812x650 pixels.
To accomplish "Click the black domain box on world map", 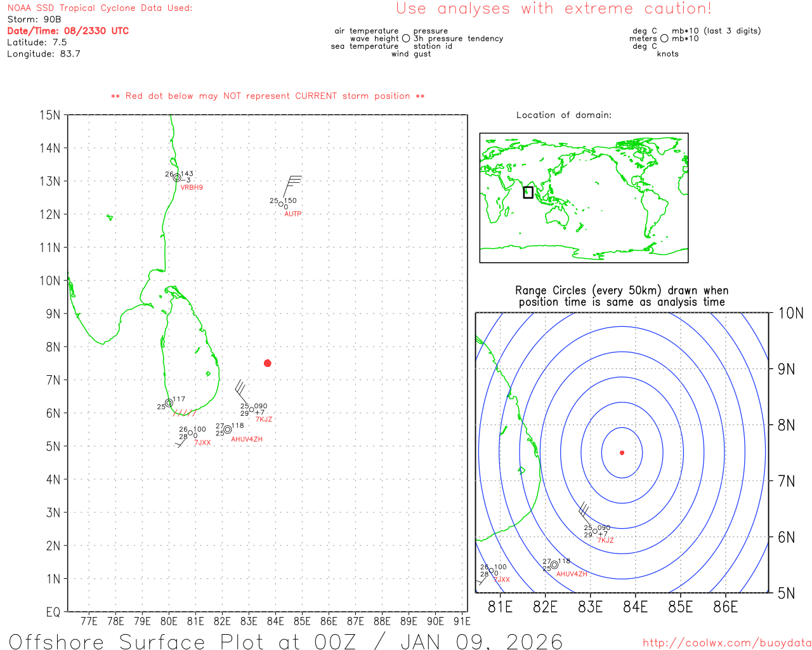I will 528,192.
